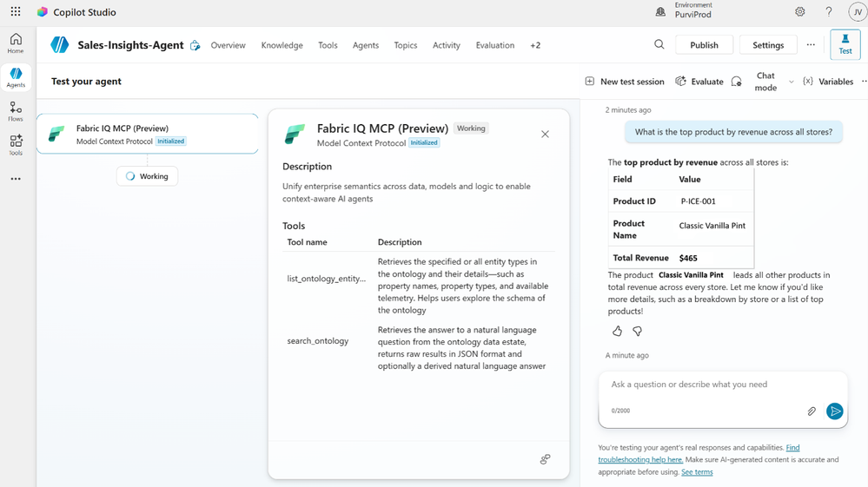Click the Classic Vanilla Pint table cell

coord(712,226)
